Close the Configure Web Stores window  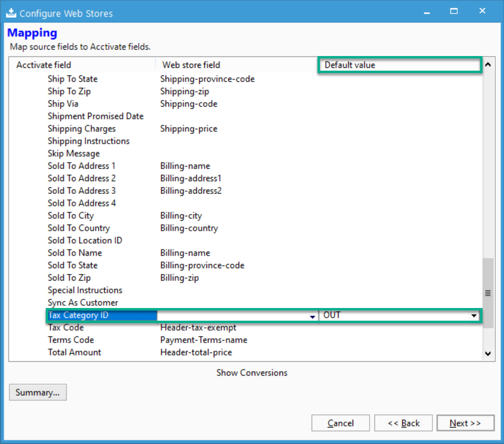482,11
